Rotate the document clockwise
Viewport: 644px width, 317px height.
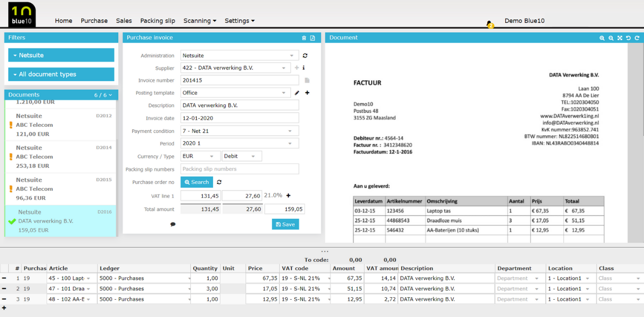tap(637, 38)
